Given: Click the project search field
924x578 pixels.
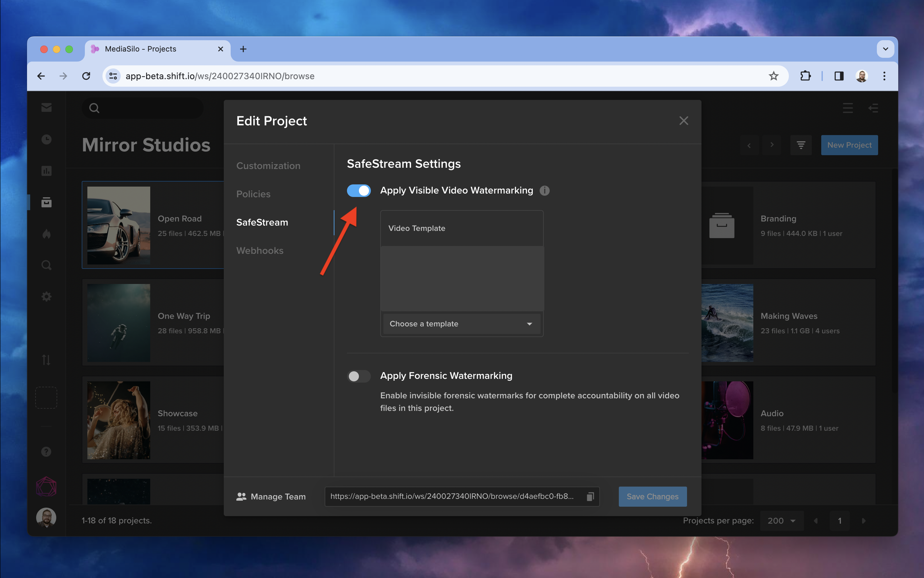Looking at the screenshot, I should (142, 108).
